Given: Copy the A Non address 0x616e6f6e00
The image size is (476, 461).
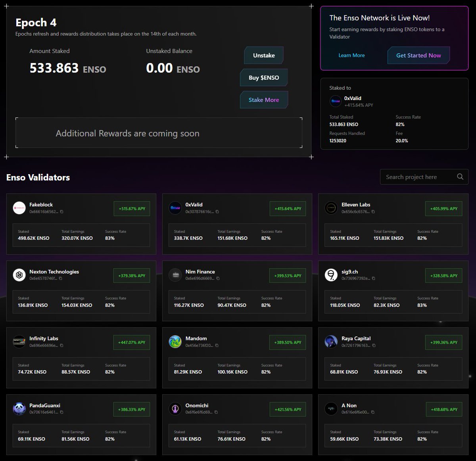Looking at the screenshot, I should point(372,412).
